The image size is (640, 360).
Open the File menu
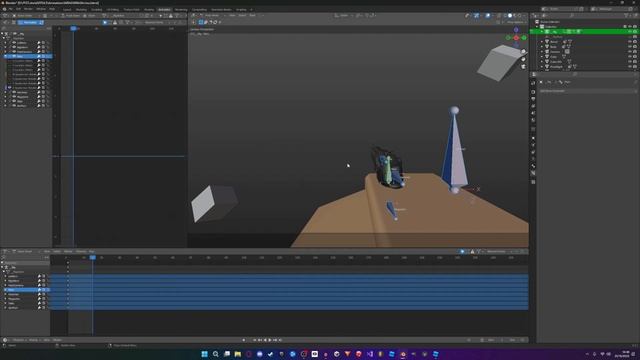[10, 9]
